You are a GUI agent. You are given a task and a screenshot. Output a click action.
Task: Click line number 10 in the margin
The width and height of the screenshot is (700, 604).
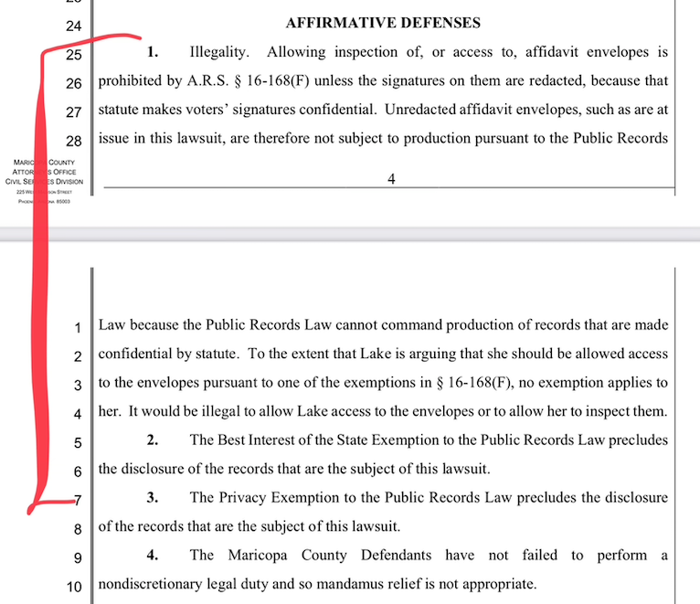pyautogui.click(x=74, y=586)
